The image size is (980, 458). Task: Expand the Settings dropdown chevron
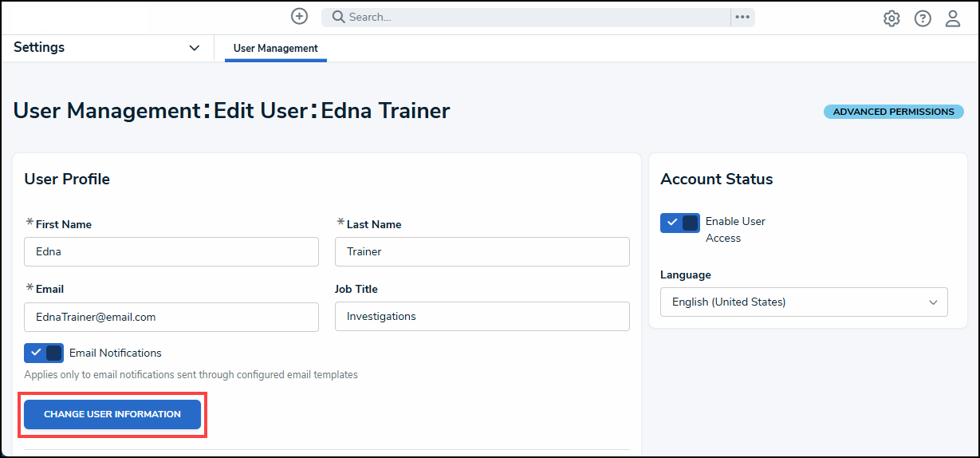[x=194, y=48]
